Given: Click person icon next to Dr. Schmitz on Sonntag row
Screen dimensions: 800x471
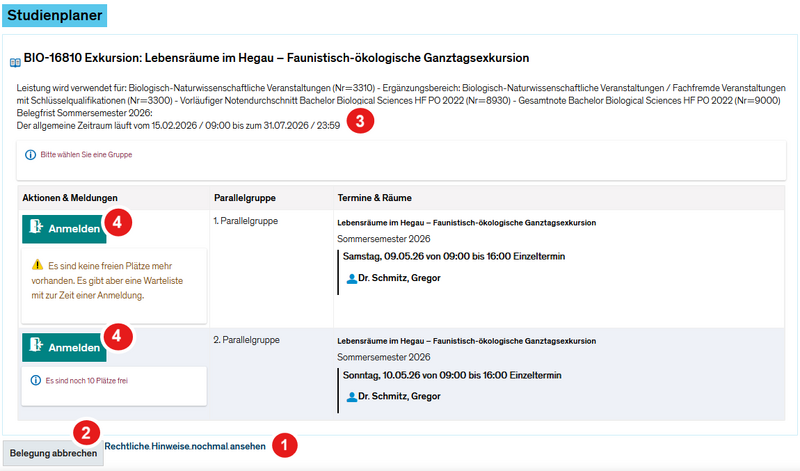Looking at the screenshot, I should (352, 397).
